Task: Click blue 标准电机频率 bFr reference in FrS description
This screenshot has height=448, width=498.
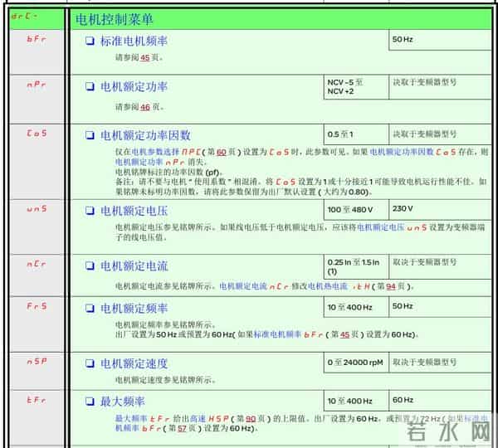Action: (288, 334)
